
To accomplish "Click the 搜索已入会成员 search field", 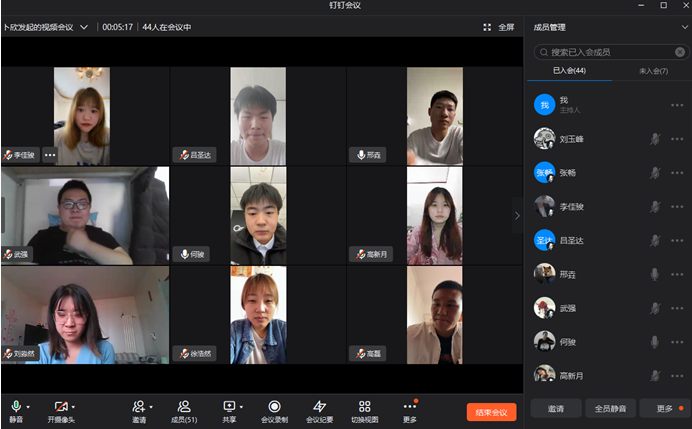I will tap(610, 51).
